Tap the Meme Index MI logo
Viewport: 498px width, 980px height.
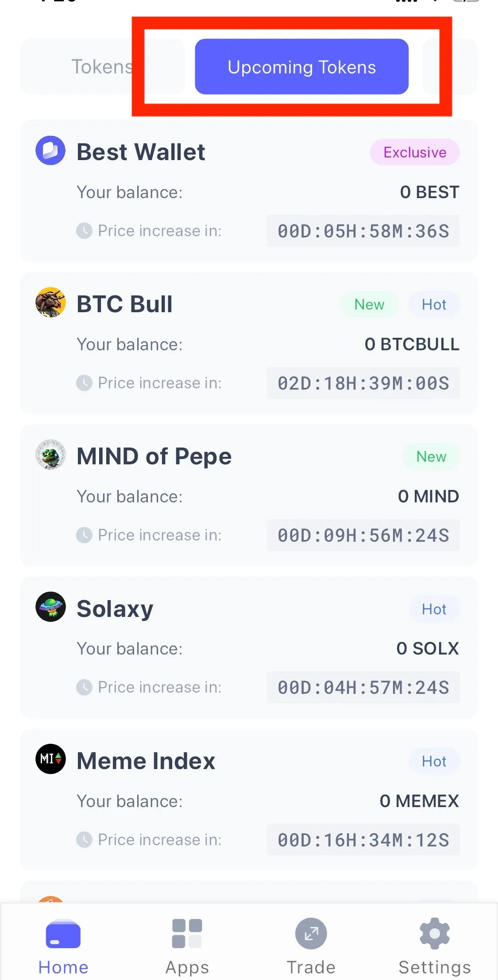tap(50, 759)
